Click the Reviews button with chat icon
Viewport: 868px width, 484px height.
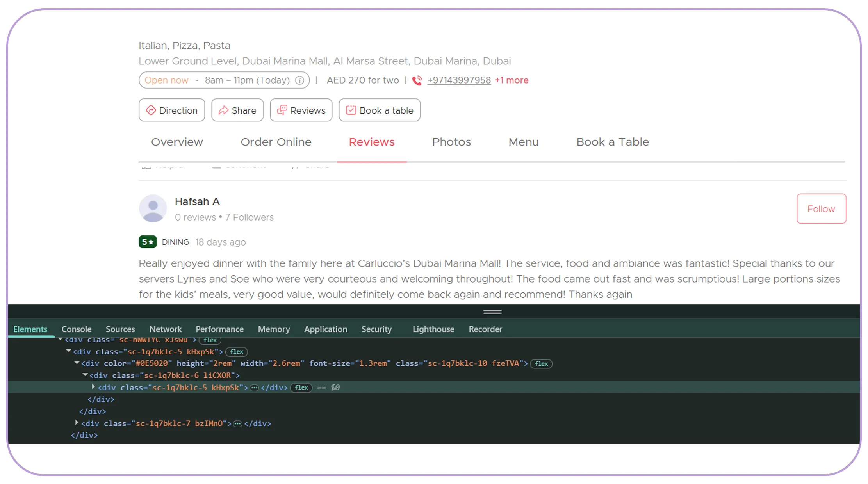coord(301,110)
